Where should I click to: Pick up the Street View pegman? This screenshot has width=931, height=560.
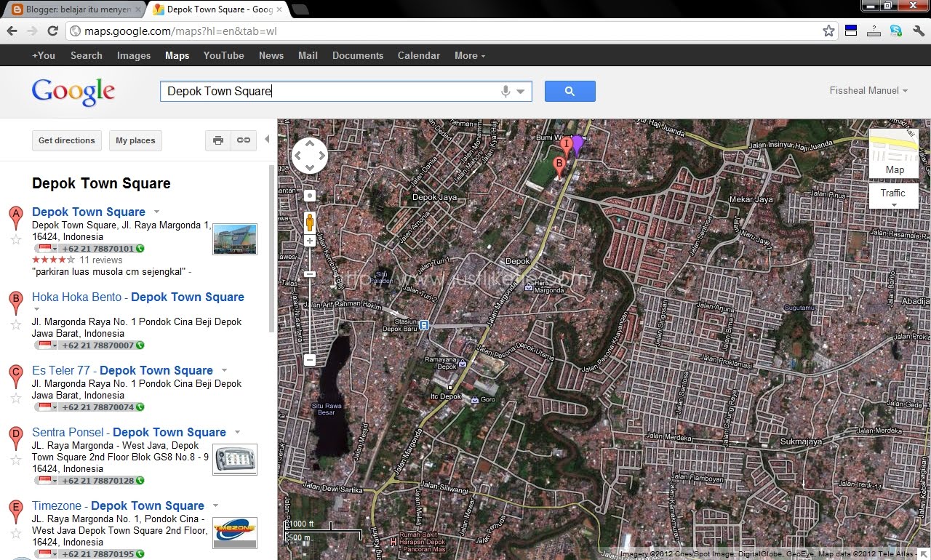pos(310,221)
